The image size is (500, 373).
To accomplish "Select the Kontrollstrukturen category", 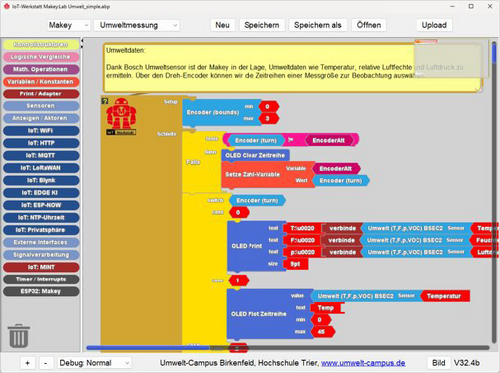I will pyautogui.click(x=41, y=44).
